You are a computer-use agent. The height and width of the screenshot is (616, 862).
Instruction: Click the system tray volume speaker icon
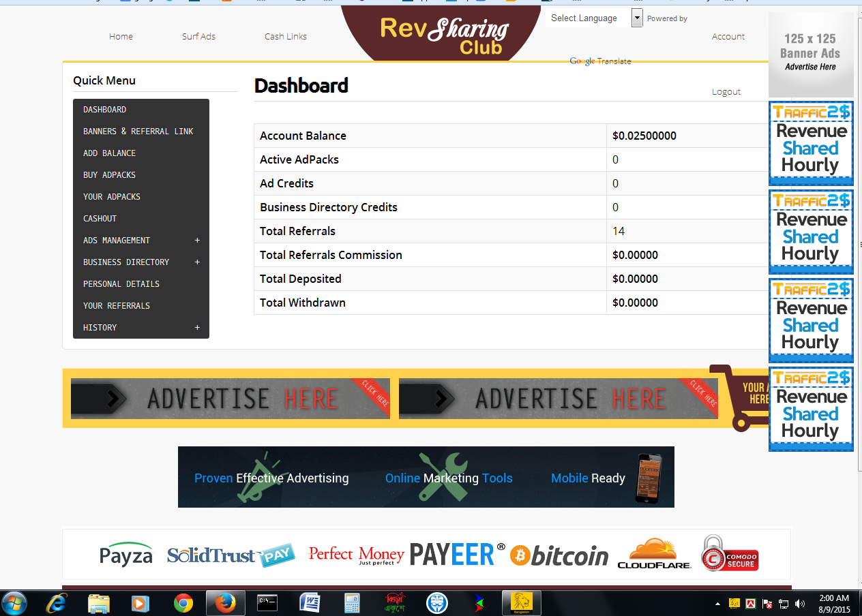800,604
